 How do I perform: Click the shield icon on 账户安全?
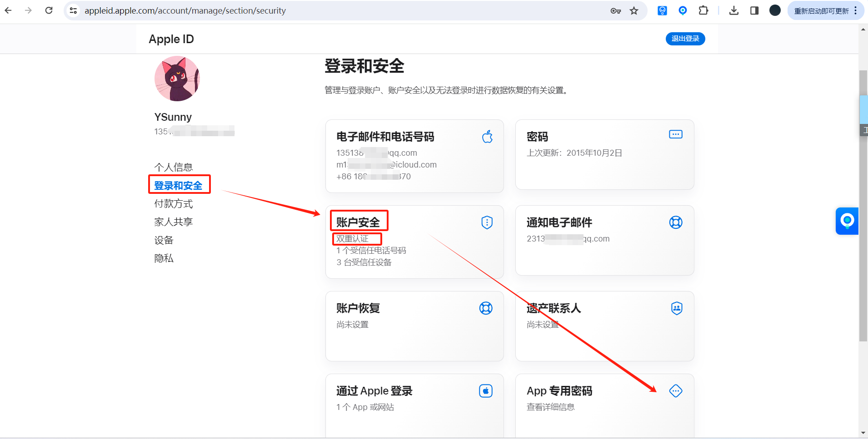tap(487, 222)
